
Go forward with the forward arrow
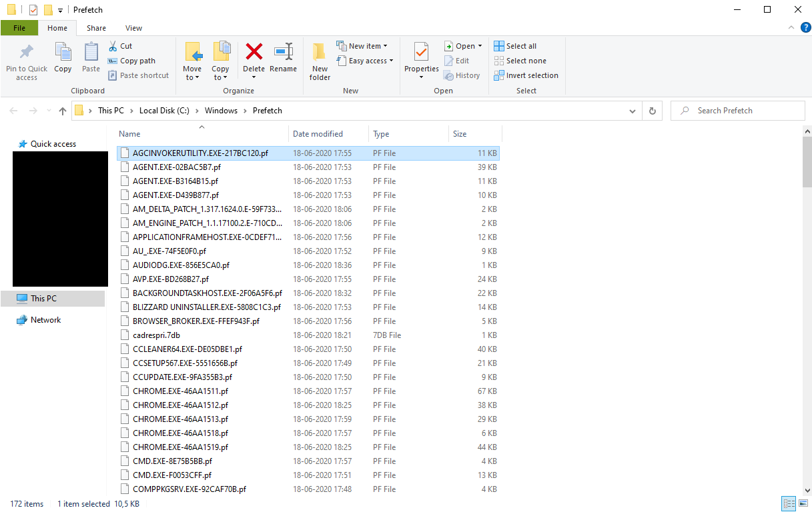pos(33,111)
